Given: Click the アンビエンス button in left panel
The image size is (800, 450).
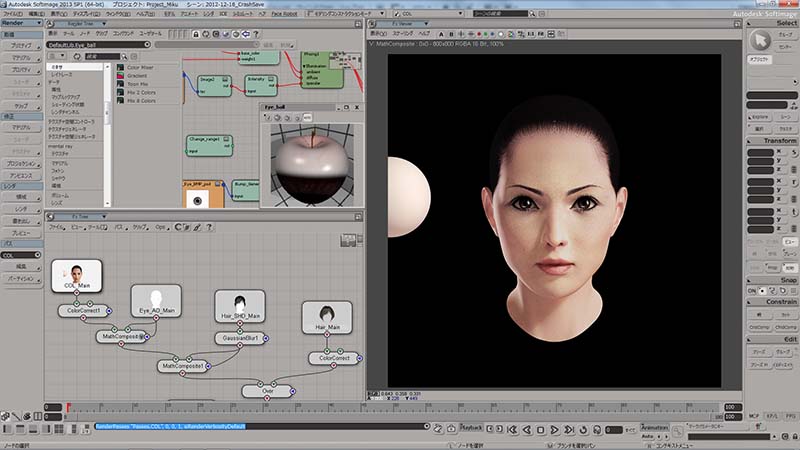Looking at the screenshot, I should 21,176.
